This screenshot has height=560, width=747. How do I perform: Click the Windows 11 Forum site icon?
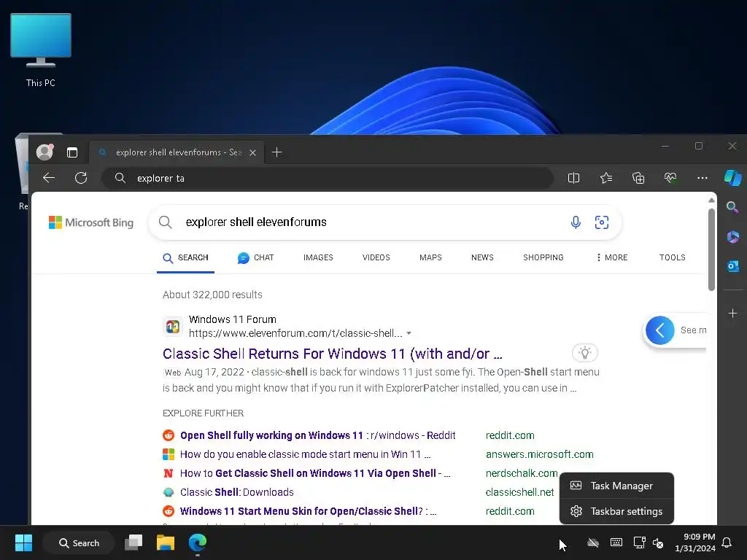172,327
